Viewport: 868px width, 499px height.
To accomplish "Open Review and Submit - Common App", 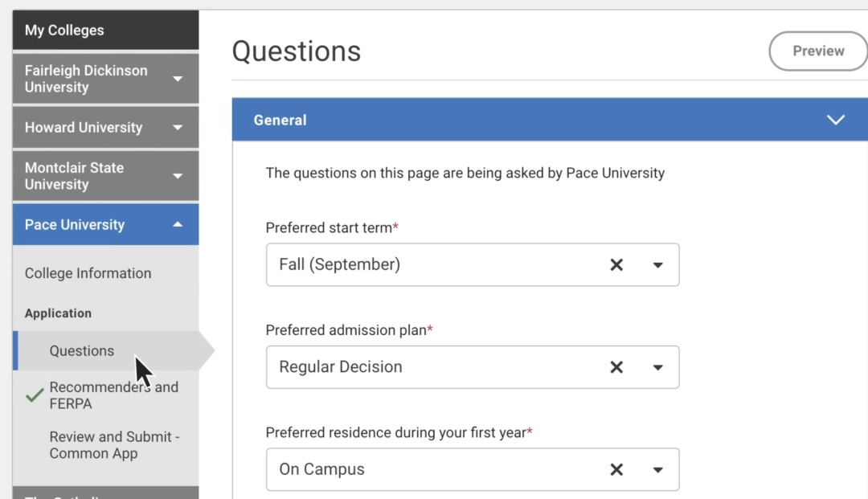I will point(115,445).
